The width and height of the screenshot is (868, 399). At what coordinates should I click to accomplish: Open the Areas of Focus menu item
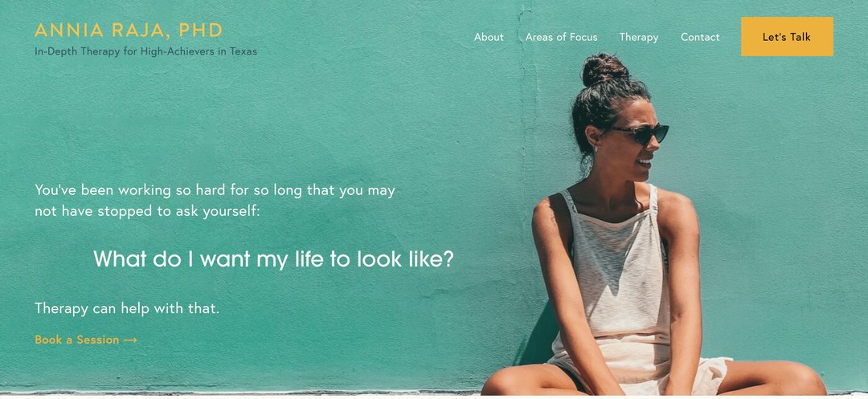tap(561, 37)
